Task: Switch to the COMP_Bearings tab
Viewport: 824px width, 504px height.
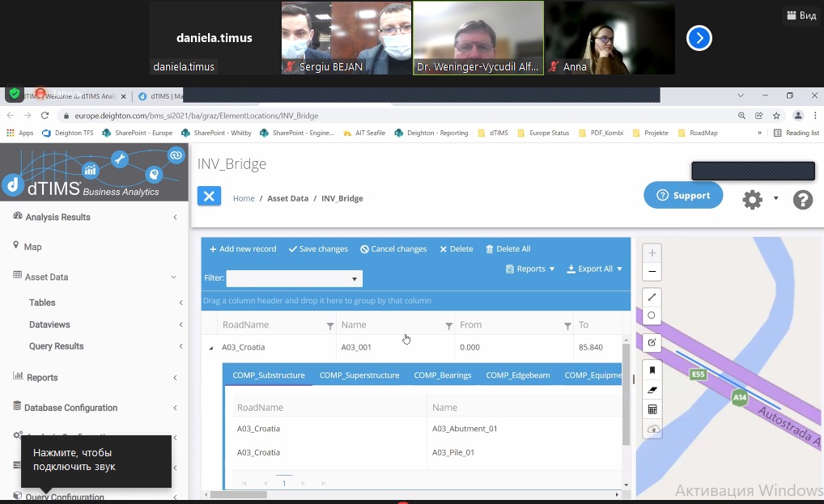Action: tap(442, 375)
